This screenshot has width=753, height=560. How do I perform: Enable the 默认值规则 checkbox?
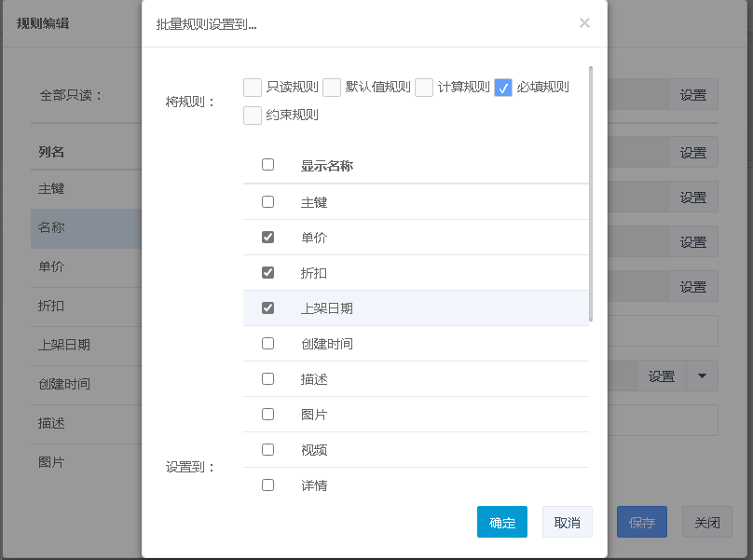point(332,88)
